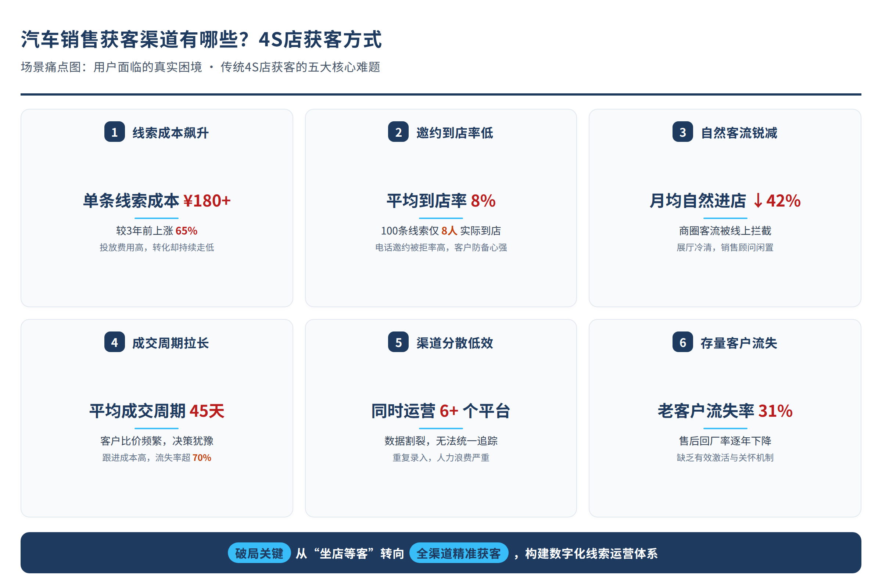Click the line 数据割裂，无法统一追踪
Viewport: 882px width, 588px height.
tap(441, 441)
